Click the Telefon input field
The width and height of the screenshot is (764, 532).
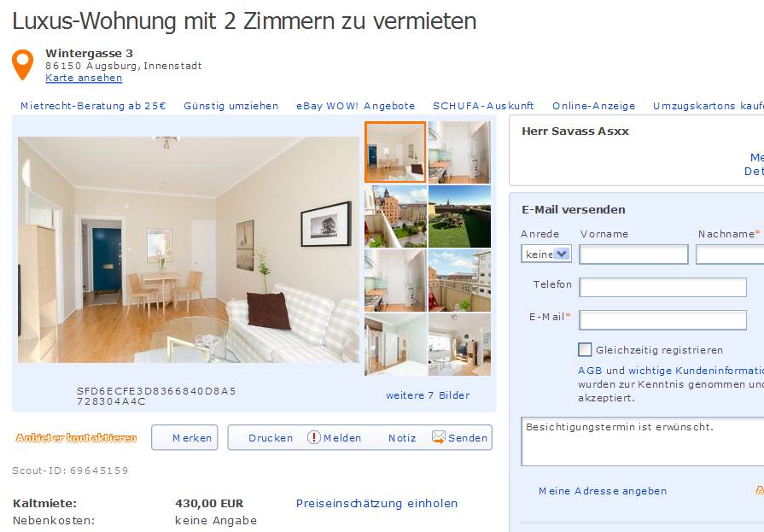point(662,287)
